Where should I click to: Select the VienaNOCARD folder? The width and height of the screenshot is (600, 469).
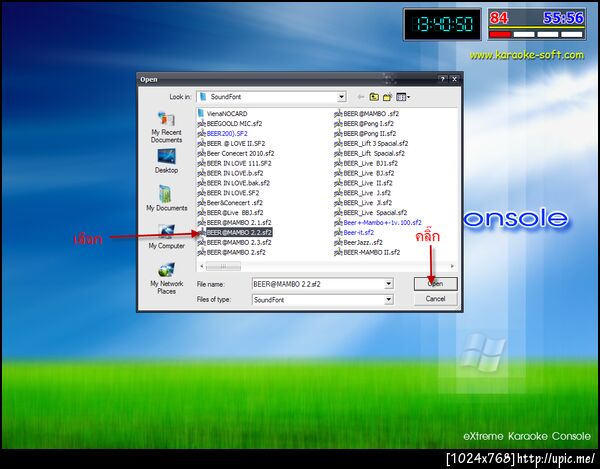pyautogui.click(x=223, y=114)
